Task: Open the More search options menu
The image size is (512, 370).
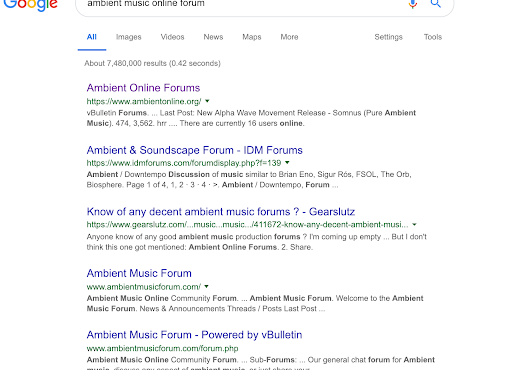Action: tap(289, 37)
